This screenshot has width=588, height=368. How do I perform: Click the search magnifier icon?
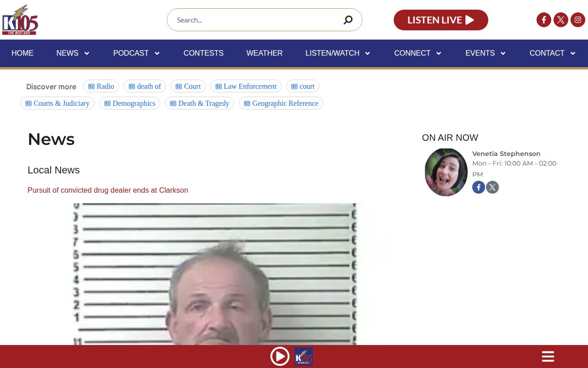(348, 20)
